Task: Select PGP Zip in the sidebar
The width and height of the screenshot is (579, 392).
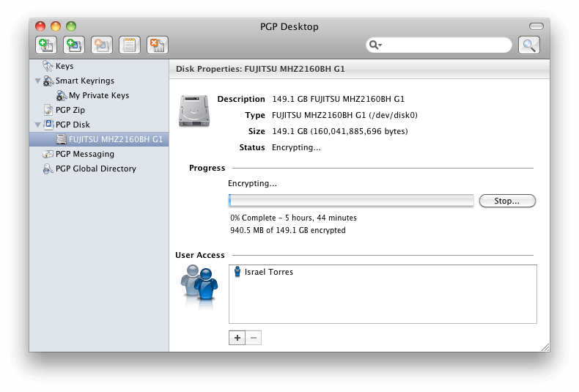Action: (70, 110)
